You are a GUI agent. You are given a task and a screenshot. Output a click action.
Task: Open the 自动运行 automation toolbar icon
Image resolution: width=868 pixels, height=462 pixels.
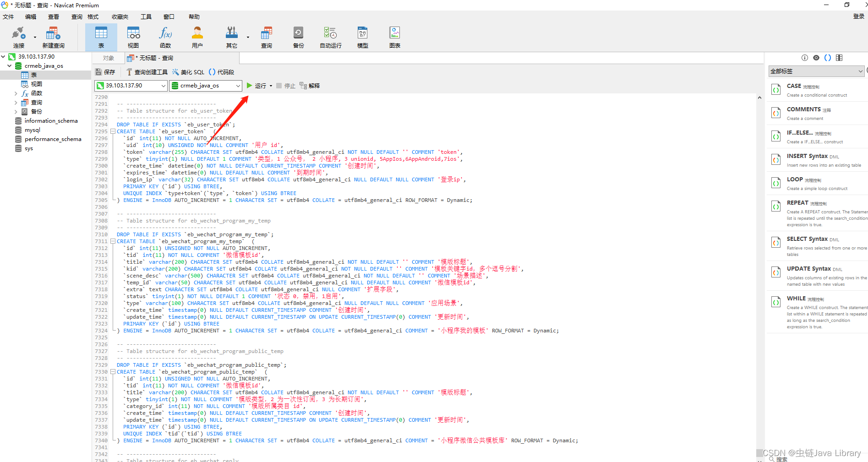tap(331, 37)
